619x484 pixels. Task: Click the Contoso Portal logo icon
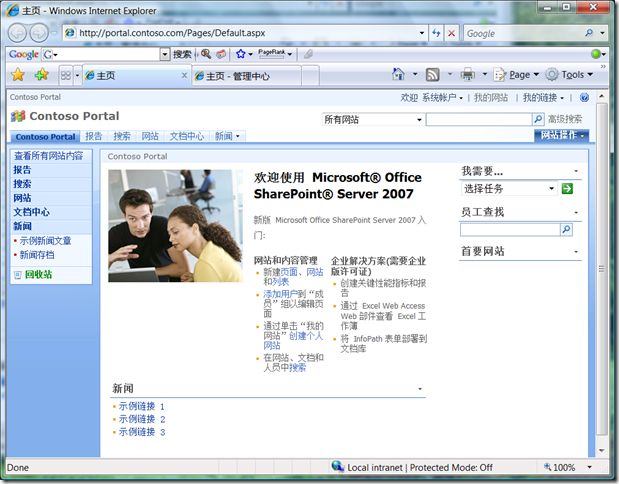[x=18, y=116]
